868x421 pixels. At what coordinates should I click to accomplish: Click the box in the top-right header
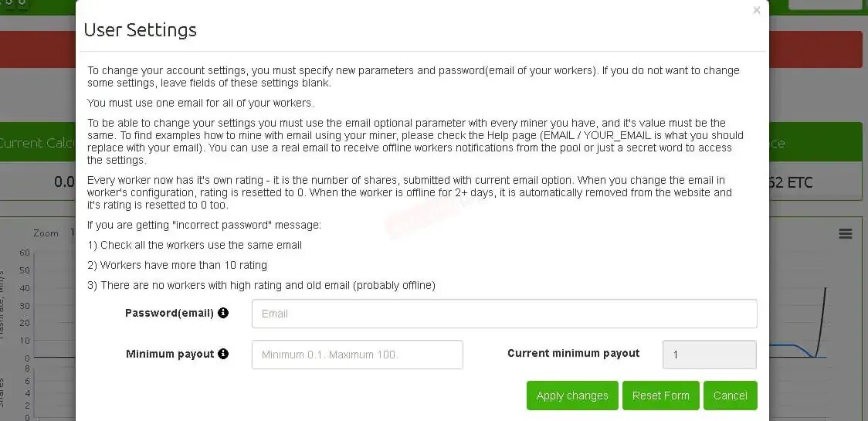[825, 4]
